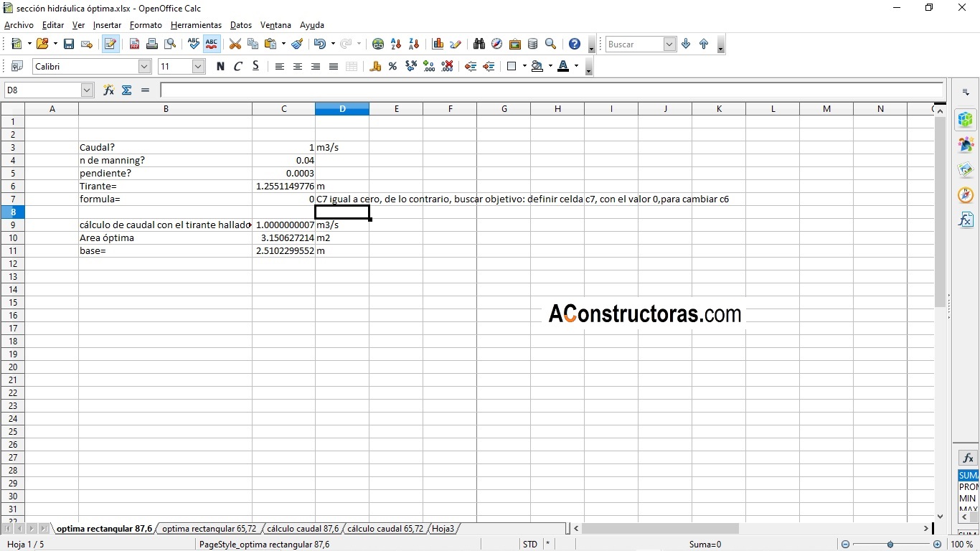980x551 pixels.
Task: Click the Function Wizard fx button
Action: [108, 90]
